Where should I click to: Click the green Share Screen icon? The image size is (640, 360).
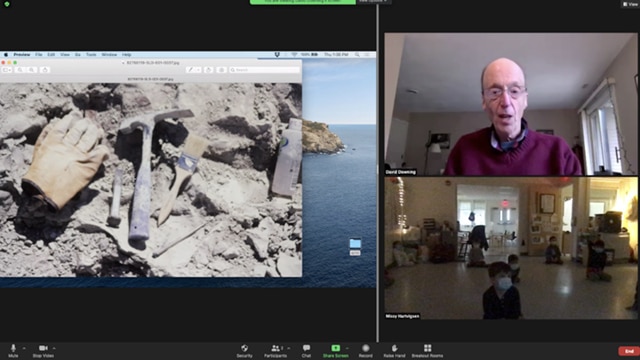click(336, 348)
